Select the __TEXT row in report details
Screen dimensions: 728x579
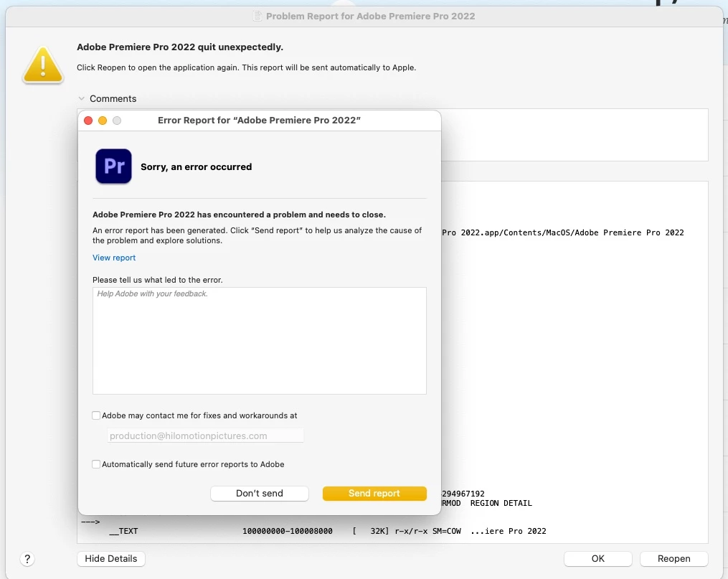[x=328, y=531]
